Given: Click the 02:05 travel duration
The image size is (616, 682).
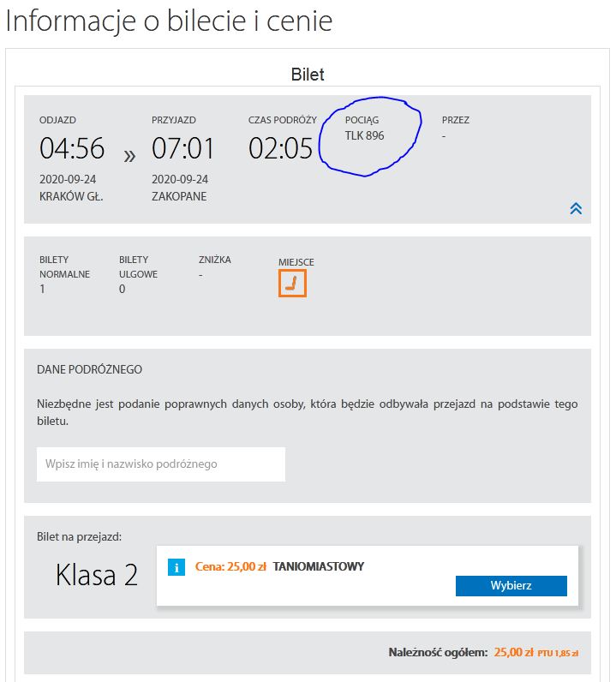Looking at the screenshot, I should click(x=281, y=148).
